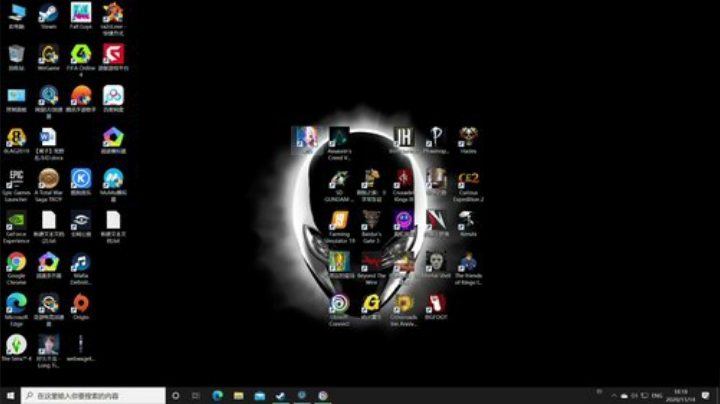This screenshot has height=404, width=720.
Task: Open the Windows Start menu
Action: 10,395
